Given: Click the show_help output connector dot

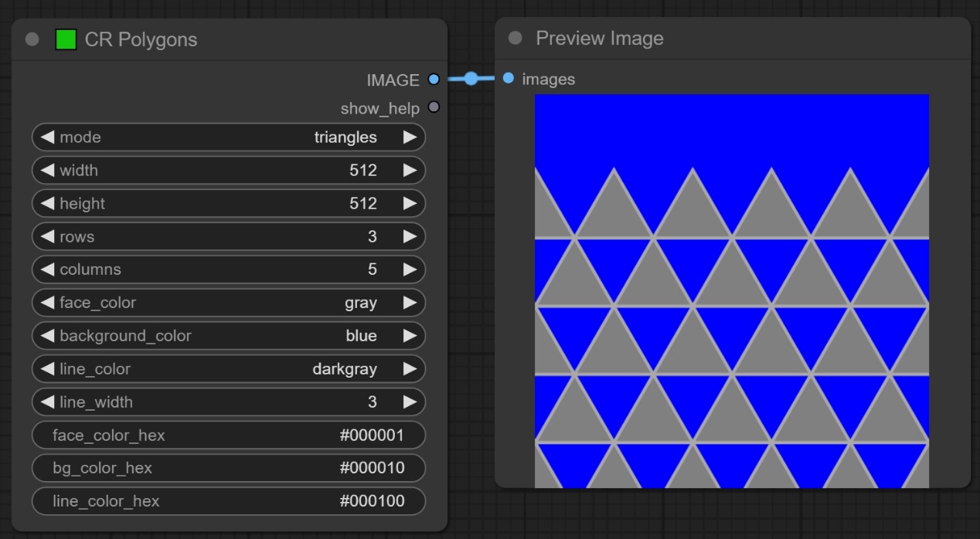Looking at the screenshot, I should [x=434, y=107].
